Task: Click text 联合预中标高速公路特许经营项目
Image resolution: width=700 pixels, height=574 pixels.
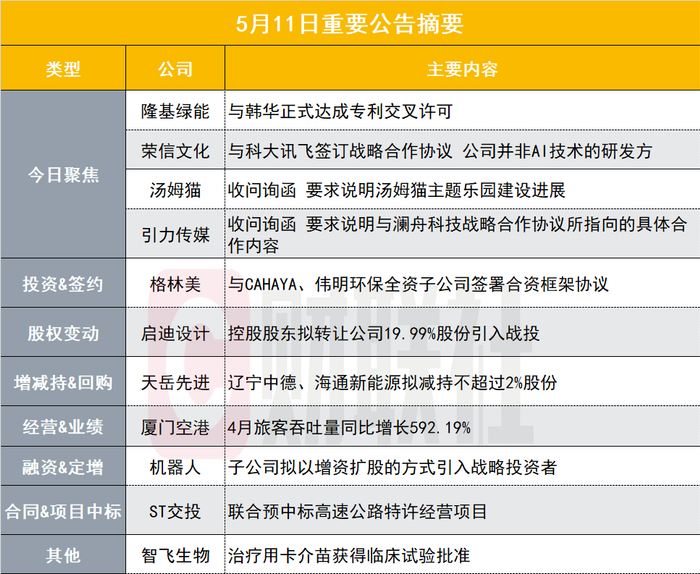Action: click(357, 511)
